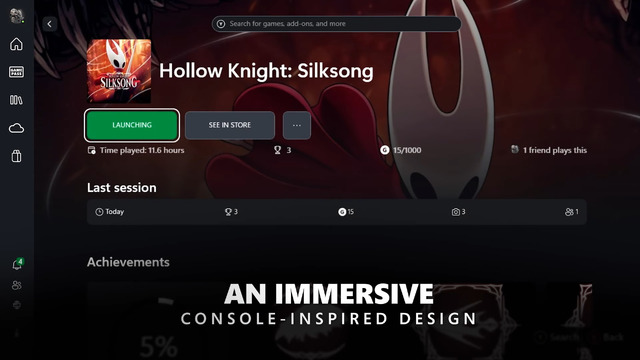Click the back arrow button
The height and width of the screenshot is (360, 640).
coord(50,24)
